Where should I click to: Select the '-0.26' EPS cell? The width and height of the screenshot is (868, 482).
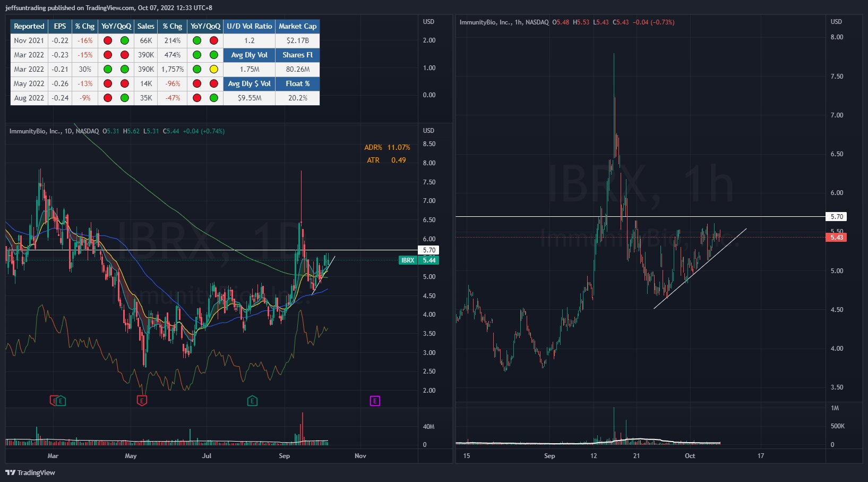click(x=60, y=83)
